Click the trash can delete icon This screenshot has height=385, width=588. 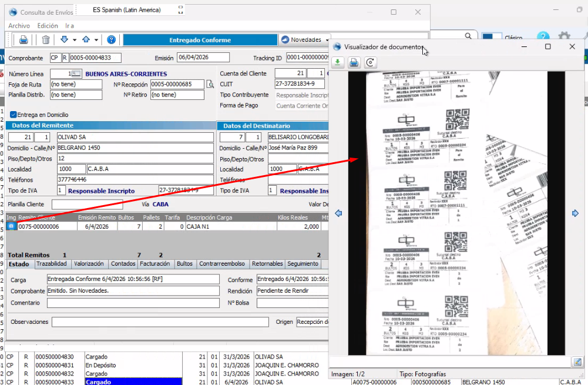[46, 39]
